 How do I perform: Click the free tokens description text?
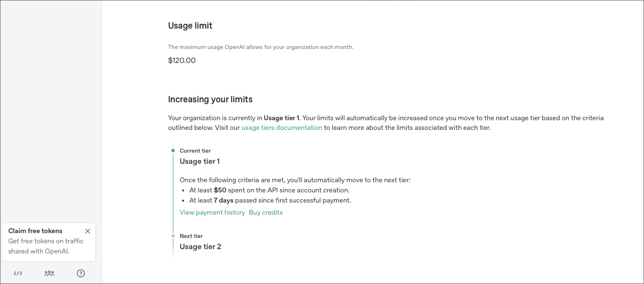tap(46, 246)
